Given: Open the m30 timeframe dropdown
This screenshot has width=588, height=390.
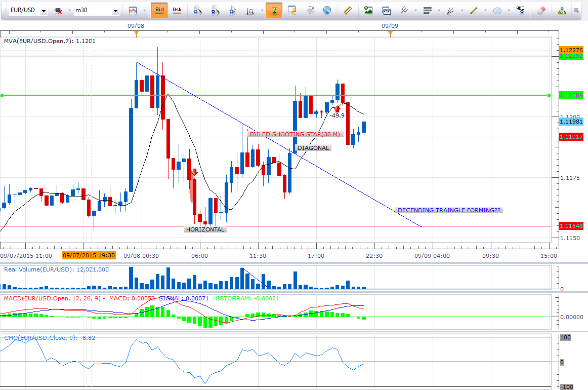Looking at the screenshot, I should pos(116,10).
